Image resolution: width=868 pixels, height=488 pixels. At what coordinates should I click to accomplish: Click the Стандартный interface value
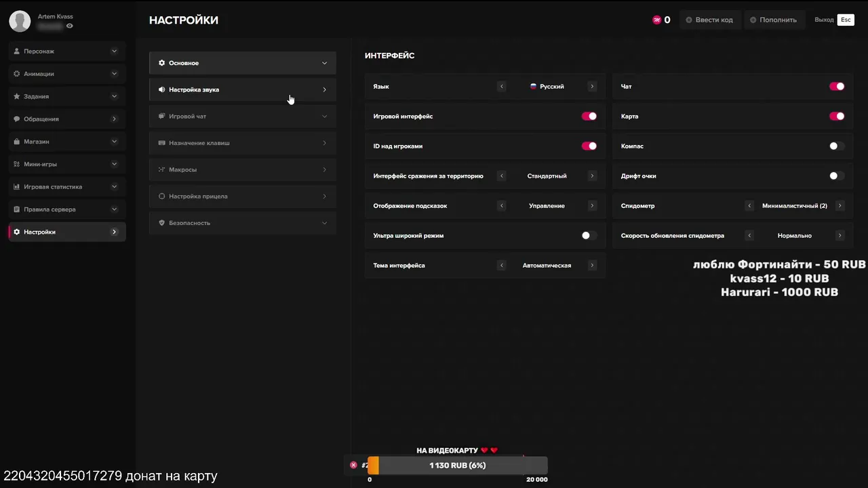pyautogui.click(x=547, y=176)
